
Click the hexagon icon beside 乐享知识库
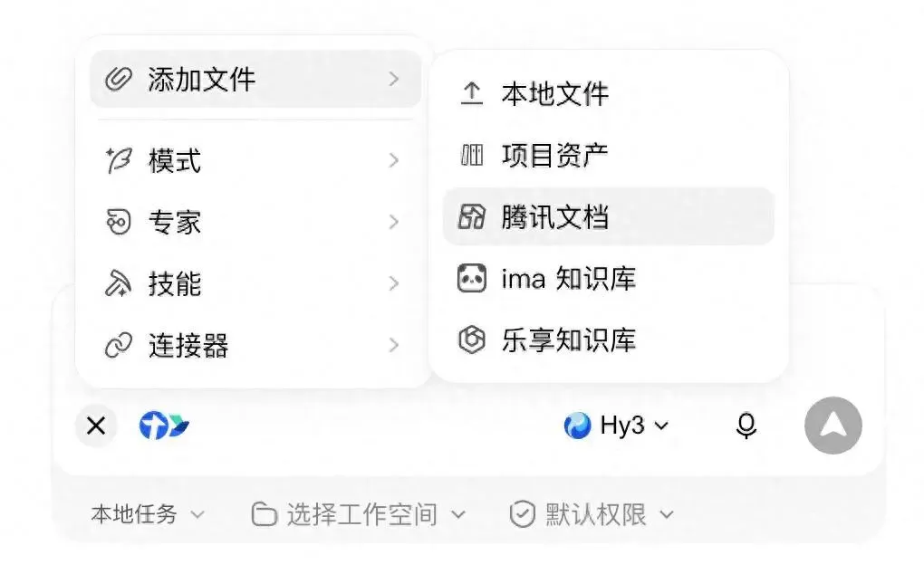472,340
